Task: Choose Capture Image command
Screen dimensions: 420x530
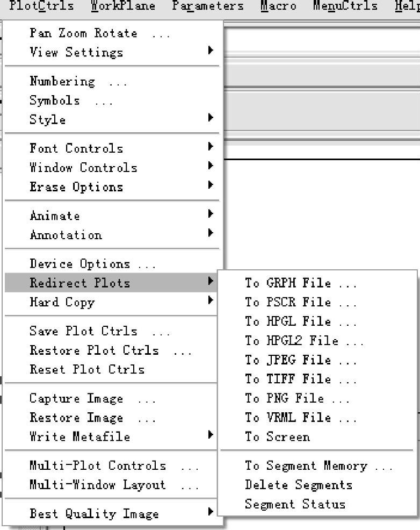Action: pyautogui.click(x=112, y=398)
